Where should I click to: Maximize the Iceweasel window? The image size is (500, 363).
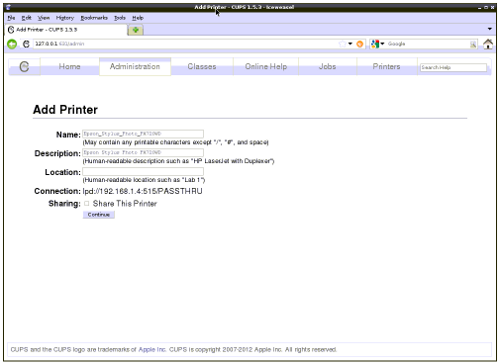(x=486, y=7)
